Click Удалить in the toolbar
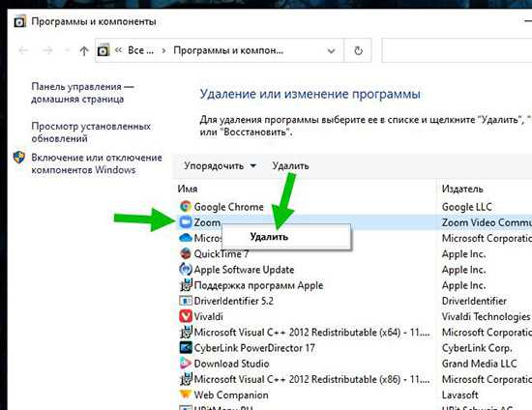 click(x=290, y=165)
